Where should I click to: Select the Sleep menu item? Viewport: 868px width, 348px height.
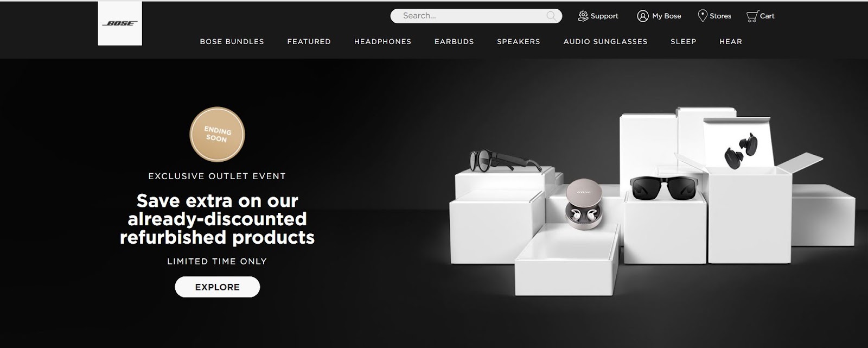(683, 41)
